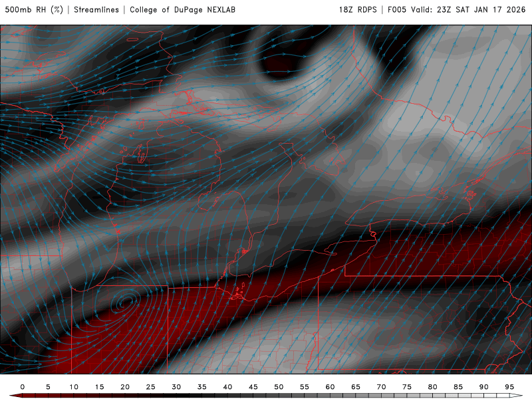Click the "45" value on the color scale
Screen dimensions: 532x399
(x=253, y=387)
